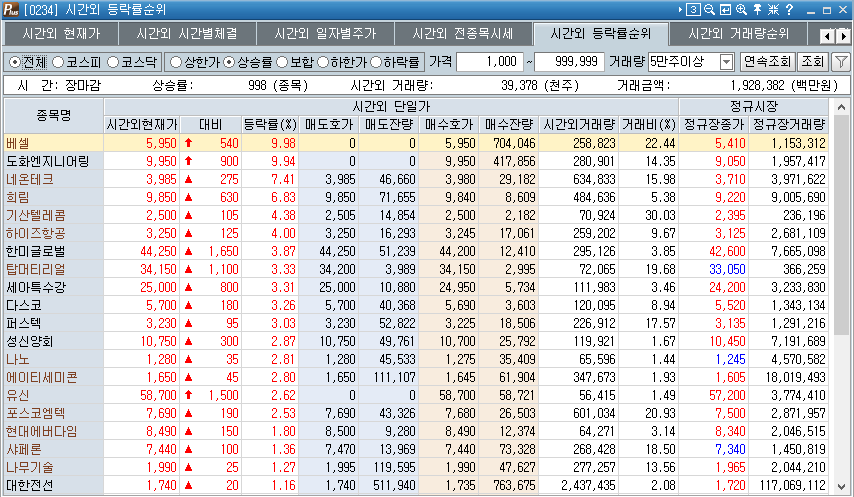Maximize the 시간외 등락률순위 window

click(827, 10)
